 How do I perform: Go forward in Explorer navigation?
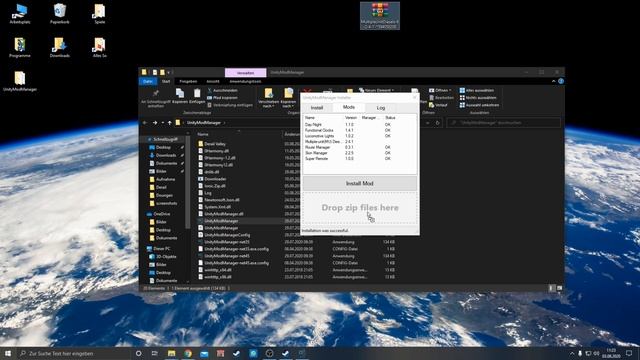(x=155, y=123)
